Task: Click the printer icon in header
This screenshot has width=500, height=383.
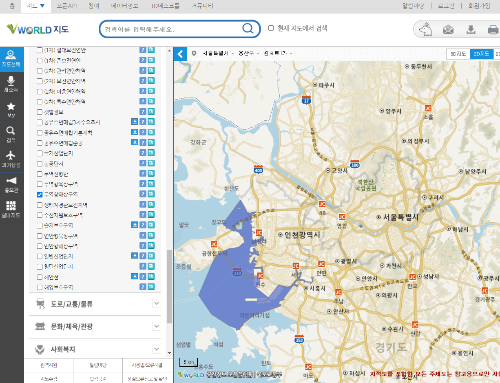Action: point(493,30)
